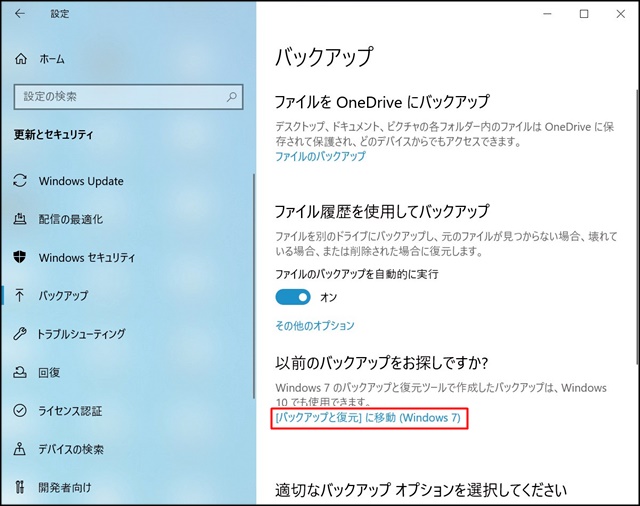This screenshot has height=506, width=640.
Task: Open 開発者向け settings page
Action: [65, 487]
